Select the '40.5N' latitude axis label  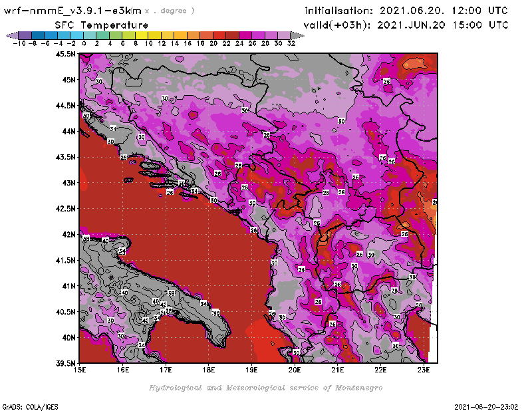tap(66, 312)
